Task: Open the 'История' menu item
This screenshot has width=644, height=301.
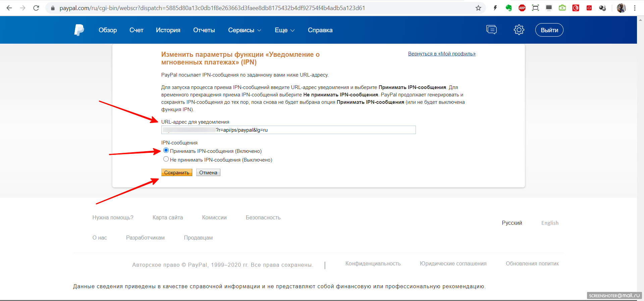Action: [x=168, y=30]
